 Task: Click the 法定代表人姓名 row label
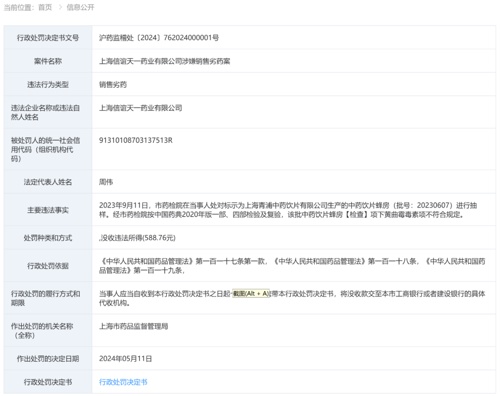pyautogui.click(x=48, y=182)
